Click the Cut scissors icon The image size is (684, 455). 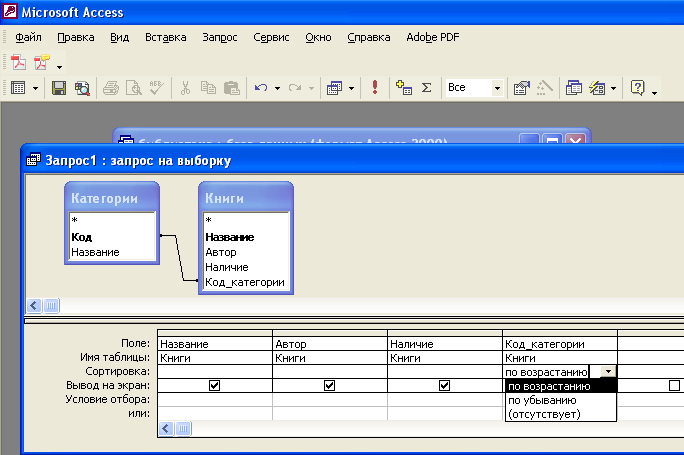point(185,88)
